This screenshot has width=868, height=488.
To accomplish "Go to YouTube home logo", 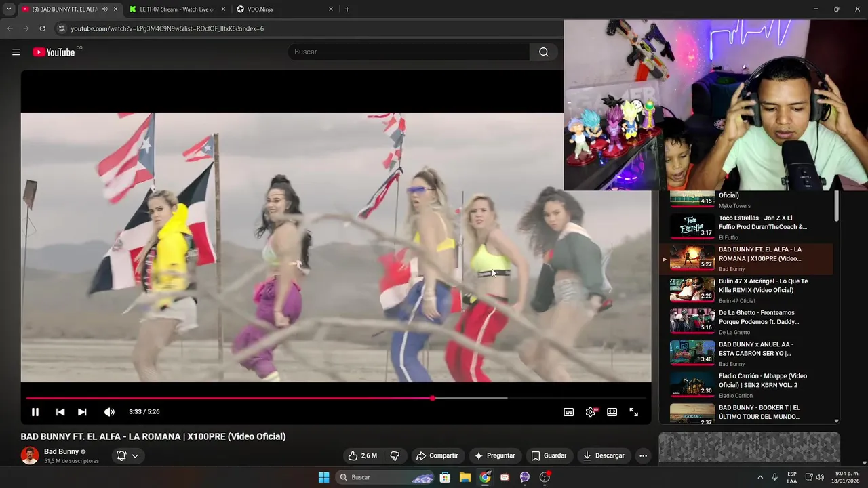I will click(x=54, y=52).
